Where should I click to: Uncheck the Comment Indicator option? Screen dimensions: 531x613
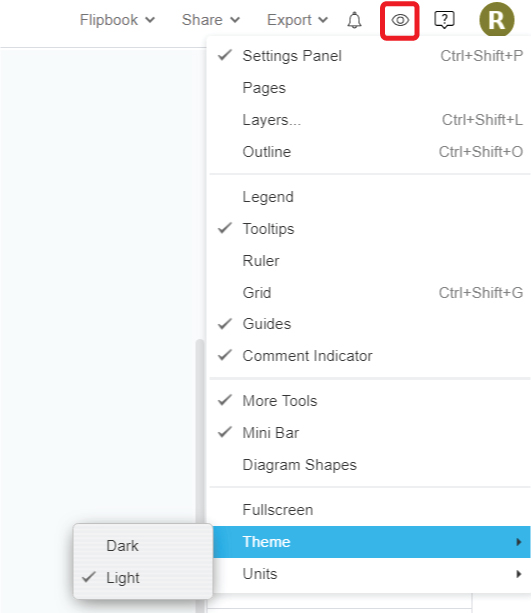click(x=370, y=356)
